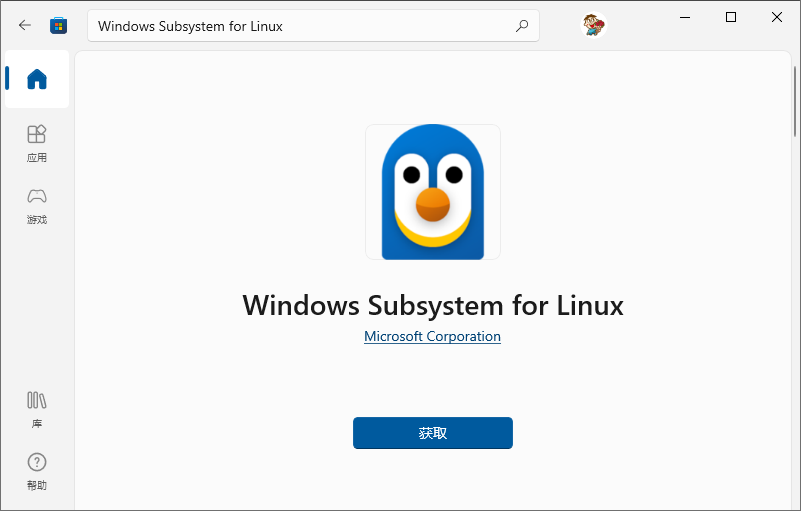Open the 帮助 (Help) section
Image resolution: width=801 pixels, height=511 pixels.
[37, 472]
